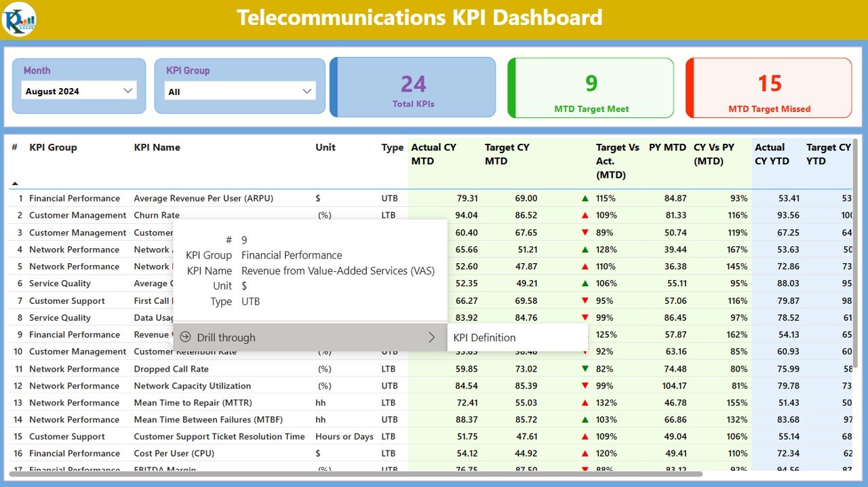Click green up arrow in MTBF row
The image size is (868, 487).
(x=585, y=420)
